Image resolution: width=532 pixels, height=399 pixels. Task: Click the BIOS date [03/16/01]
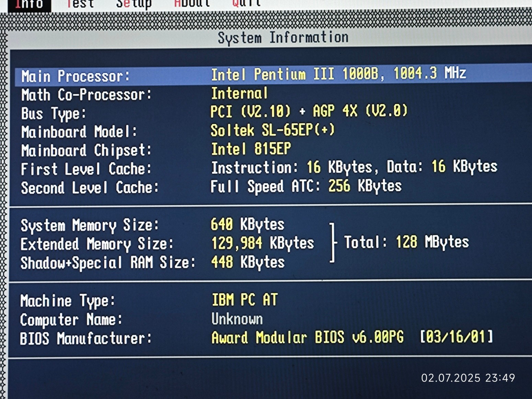tap(457, 336)
